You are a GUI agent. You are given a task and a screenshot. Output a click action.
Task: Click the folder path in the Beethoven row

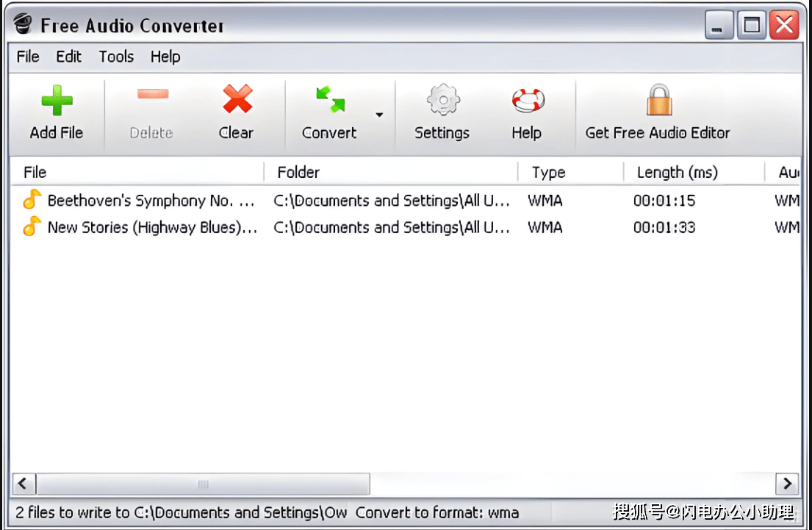392,201
